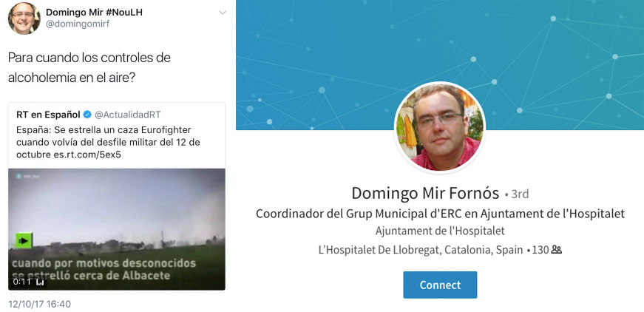Click the Connect button

coord(440,285)
